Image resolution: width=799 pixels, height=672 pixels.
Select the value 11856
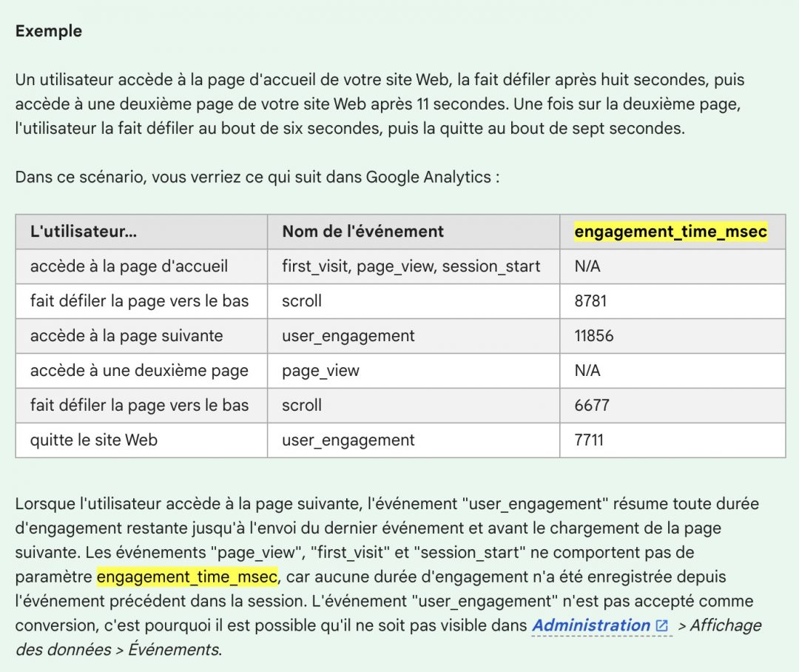[x=593, y=335]
